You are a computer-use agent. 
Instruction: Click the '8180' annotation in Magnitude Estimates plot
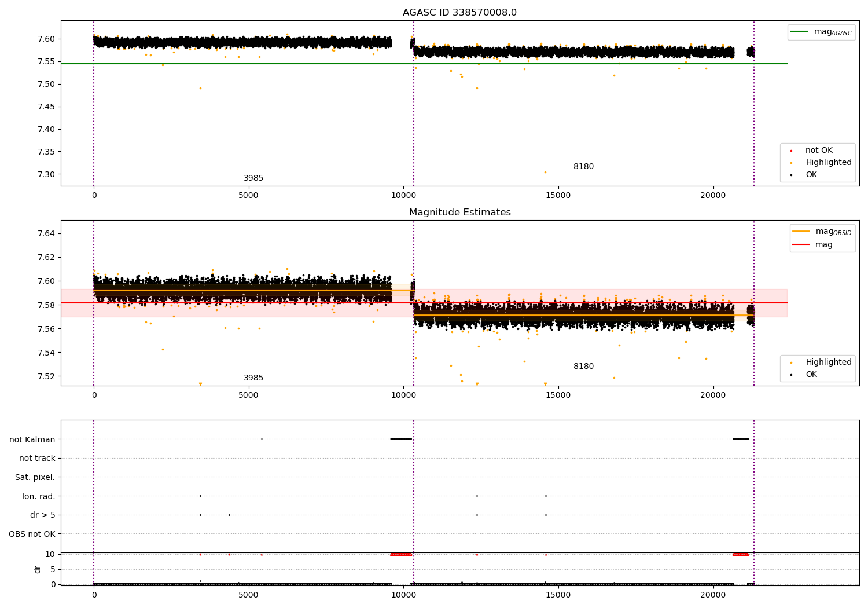pos(583,367)
